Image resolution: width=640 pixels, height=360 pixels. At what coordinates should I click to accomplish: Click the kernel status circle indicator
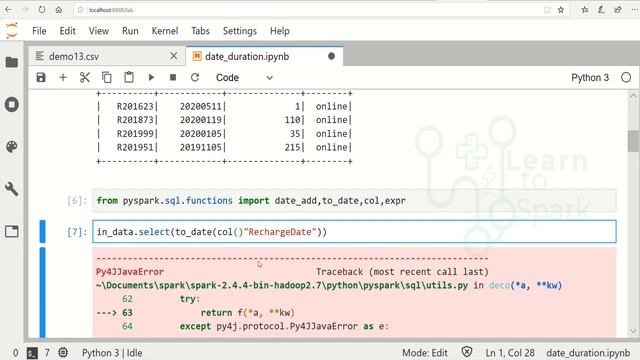tap(626, 78)
